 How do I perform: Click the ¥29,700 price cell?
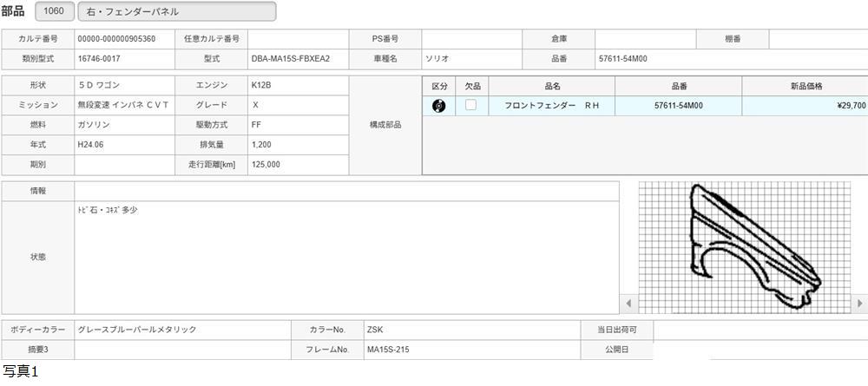(805, 106)
